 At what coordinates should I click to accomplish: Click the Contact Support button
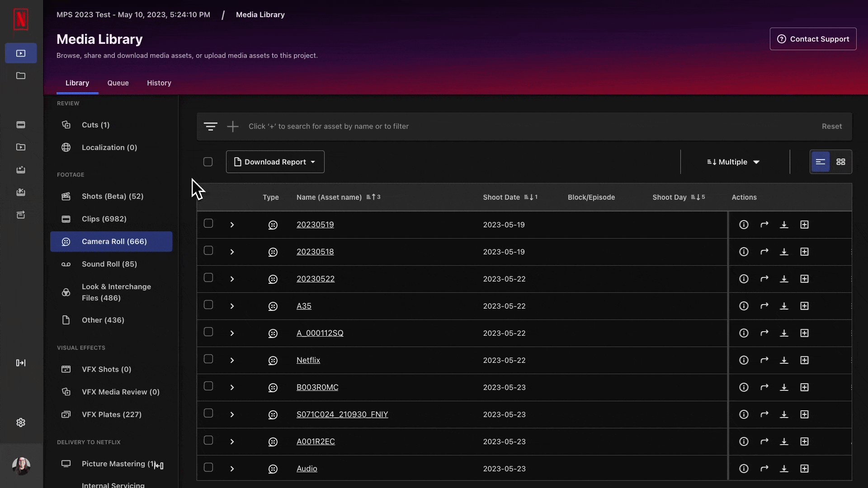tap(813, 39)
